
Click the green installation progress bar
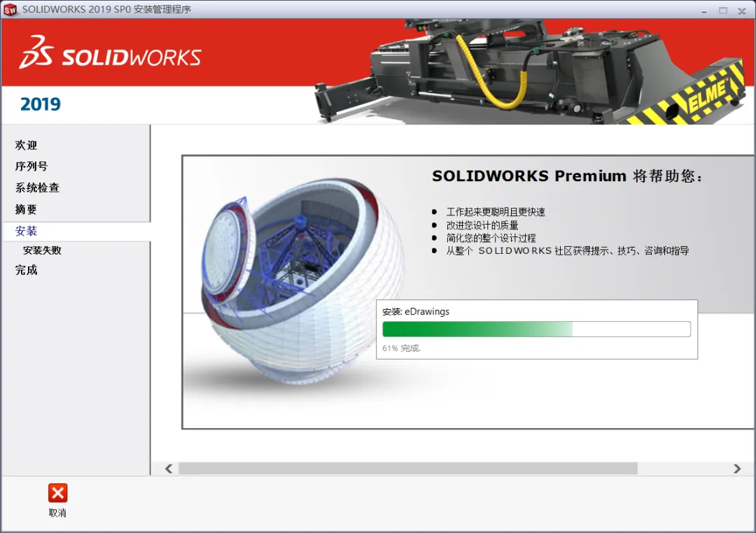tap(537, 329)
